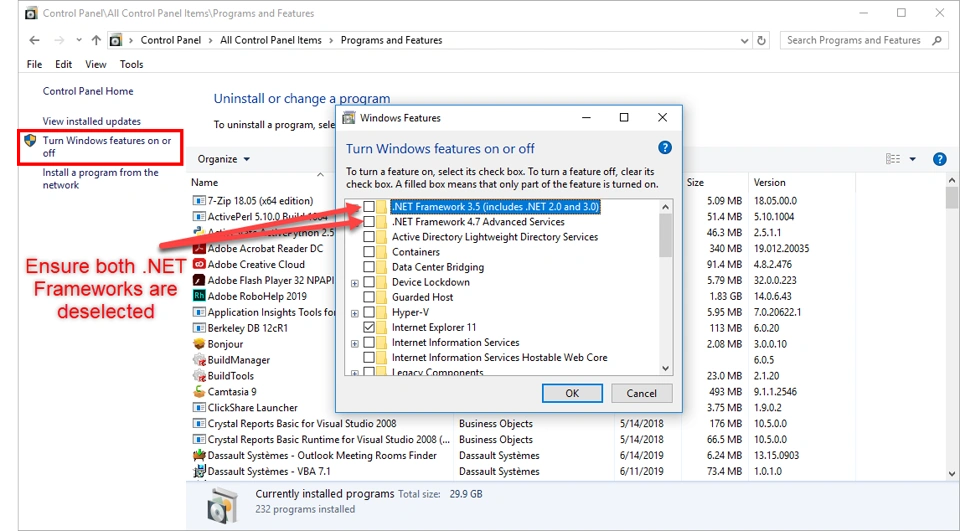
Task: Click the Bonjour program icon
Action: [198, 344]
